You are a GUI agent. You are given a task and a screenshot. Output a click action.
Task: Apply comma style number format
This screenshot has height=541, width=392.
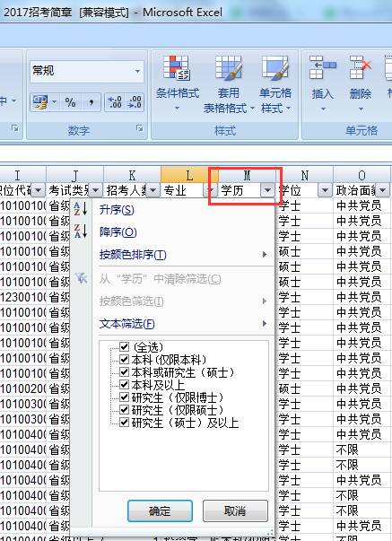(91, 102)
